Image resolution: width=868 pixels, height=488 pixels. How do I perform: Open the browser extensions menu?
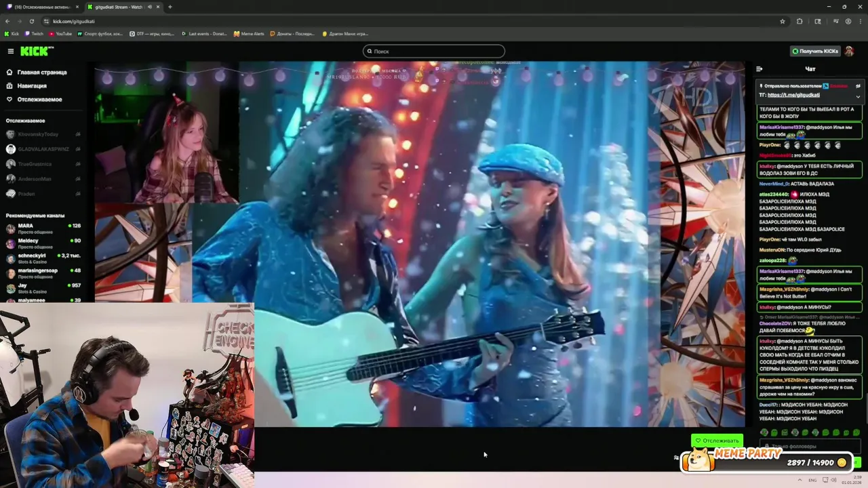[x=800, y=21]
